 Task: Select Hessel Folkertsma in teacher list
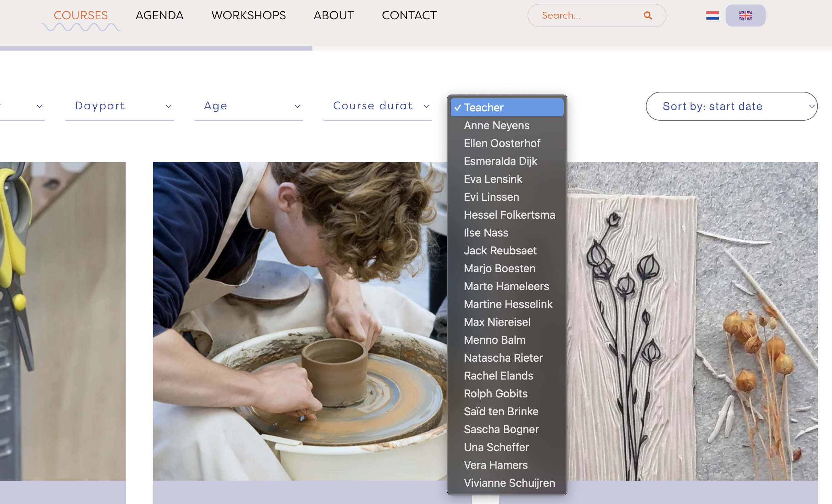coord(509,215)
